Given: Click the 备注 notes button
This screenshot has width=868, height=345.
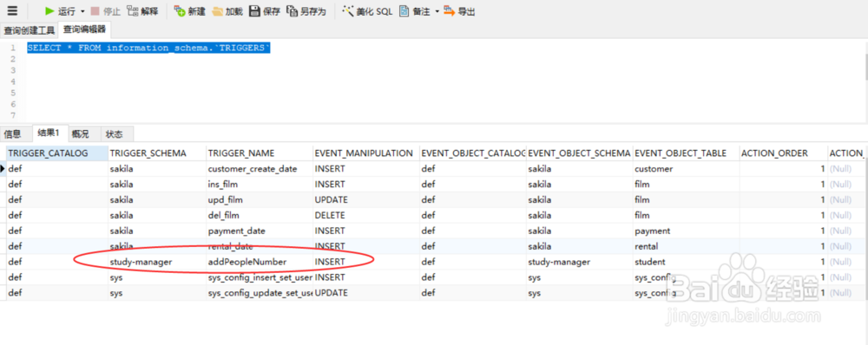Looking at the screenshot, I should 415,11.
